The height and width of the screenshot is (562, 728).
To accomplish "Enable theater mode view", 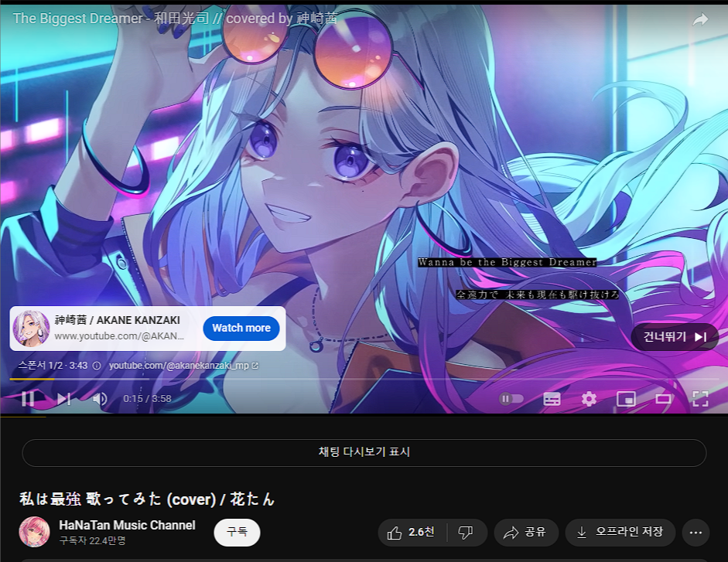I will point(663,399).
